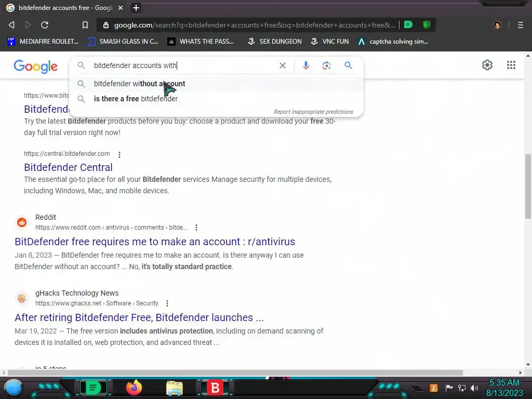Click in the Google search text field
Viewport: 532px width, 399px height.
click(x=183, y=65)
